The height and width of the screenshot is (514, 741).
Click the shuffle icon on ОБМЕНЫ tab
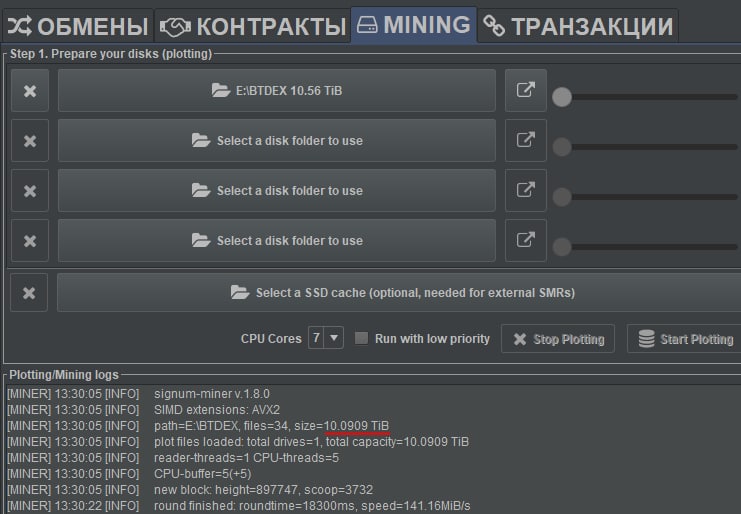[x=20, y=26]
